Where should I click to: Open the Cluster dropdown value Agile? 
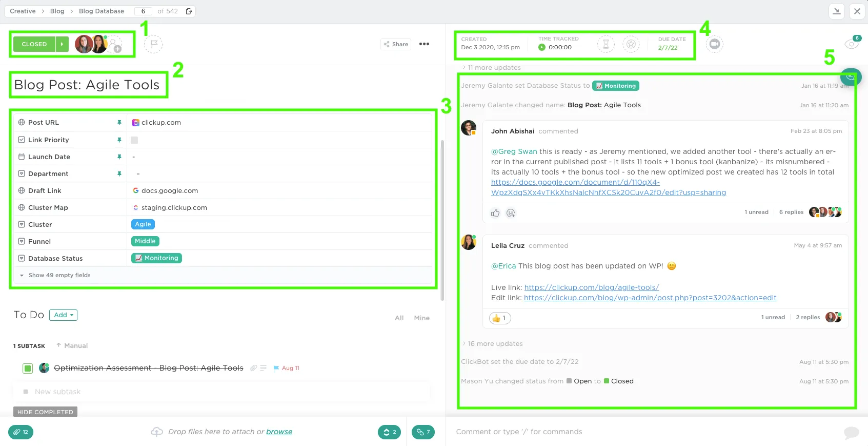point(143,224)
